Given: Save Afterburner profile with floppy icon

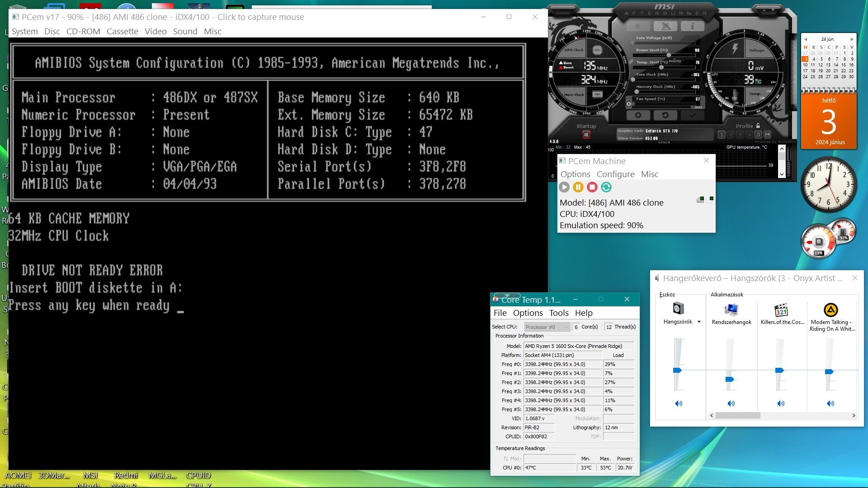Looking at the screenshot, I should click(x=767, y=135).
